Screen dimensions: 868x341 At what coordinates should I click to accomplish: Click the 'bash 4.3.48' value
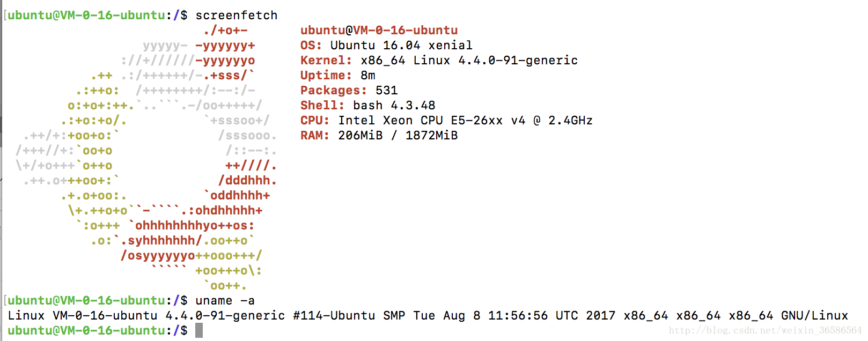click(394, 105)
